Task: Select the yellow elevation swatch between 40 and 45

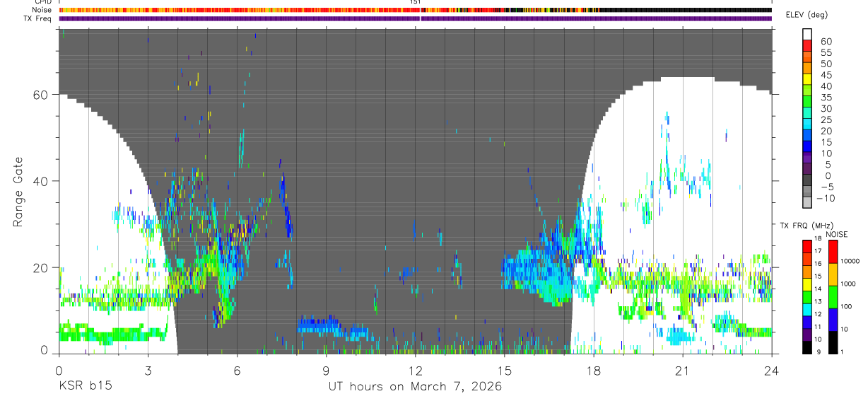Action: 807,80
